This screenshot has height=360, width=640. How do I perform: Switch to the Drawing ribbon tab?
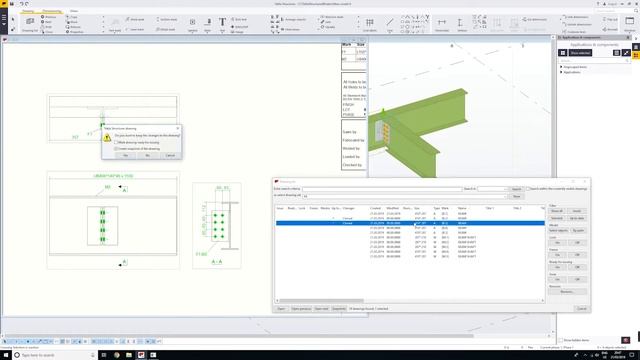pyautogui.click(x=28, y=11)
